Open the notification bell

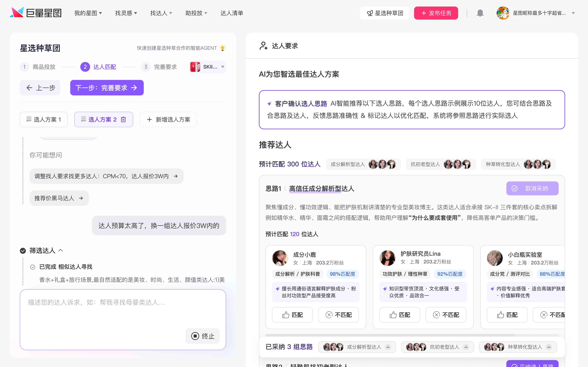coord(480,13)
